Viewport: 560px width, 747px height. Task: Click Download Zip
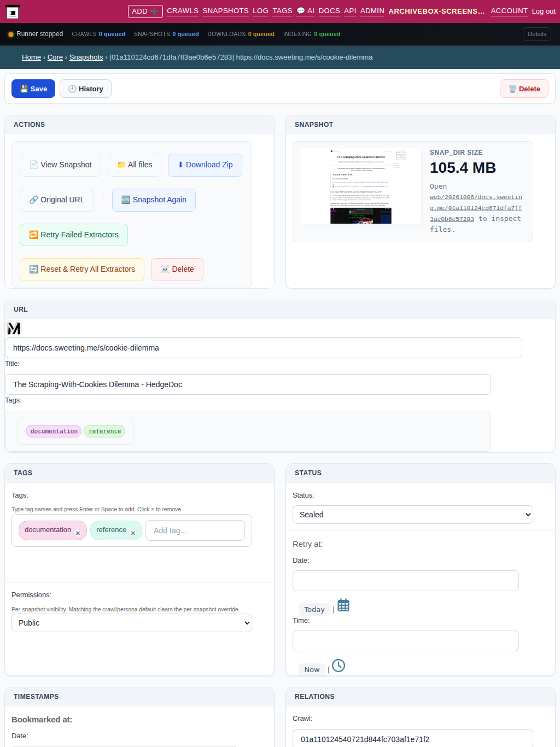click(x=205, y=165)
